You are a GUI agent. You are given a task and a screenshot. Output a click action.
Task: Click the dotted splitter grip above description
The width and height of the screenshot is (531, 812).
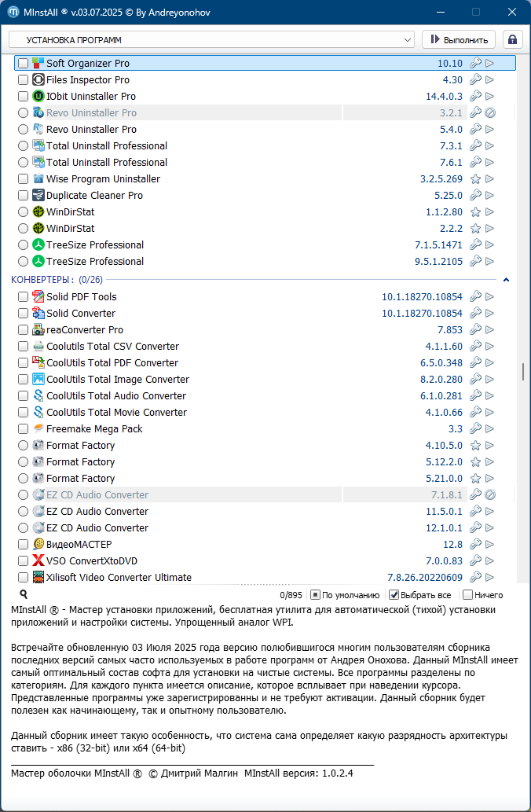pos(265,585)
